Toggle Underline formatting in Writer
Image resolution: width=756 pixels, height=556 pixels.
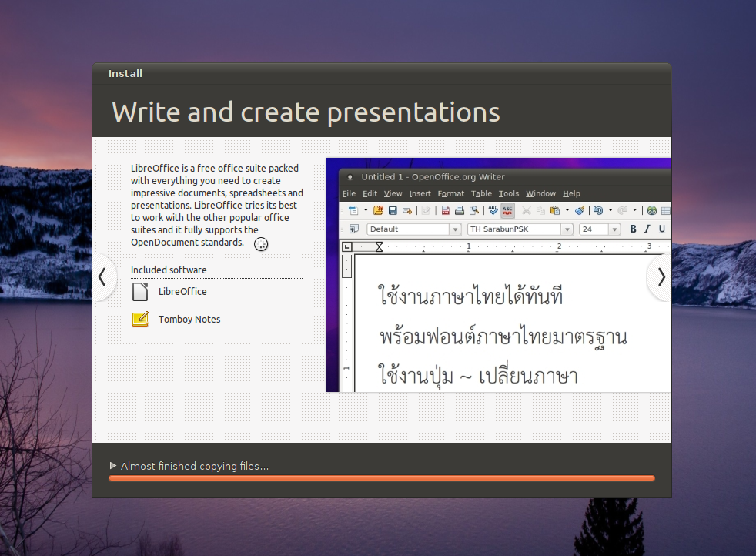click(662, 229)
